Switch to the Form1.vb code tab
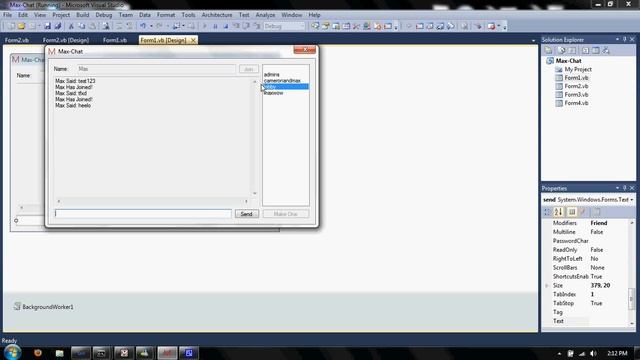 pyautogui.click(x=115, y=40)
